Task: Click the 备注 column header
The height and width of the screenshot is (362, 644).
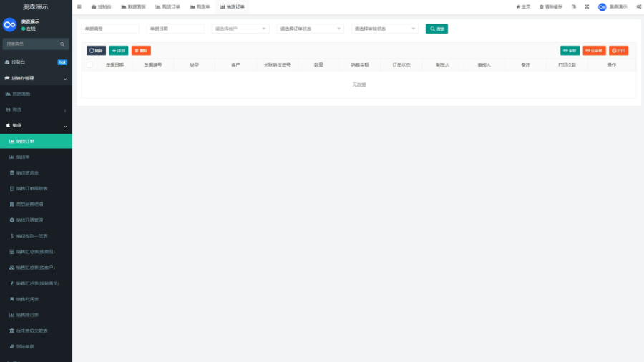Action: (526, 65)
